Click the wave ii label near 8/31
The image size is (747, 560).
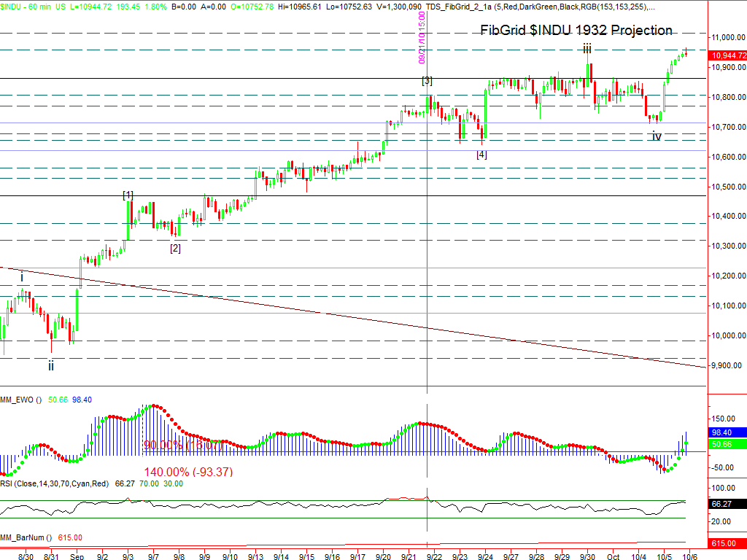[51, 366]
